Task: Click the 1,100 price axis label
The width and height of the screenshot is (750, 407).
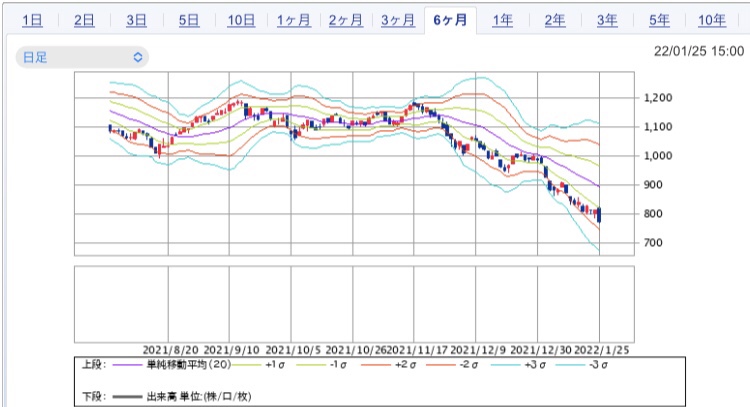Action: click(658, 127)
